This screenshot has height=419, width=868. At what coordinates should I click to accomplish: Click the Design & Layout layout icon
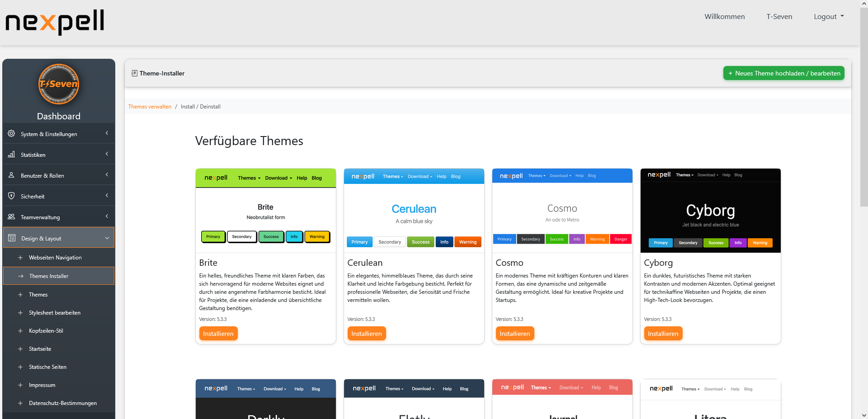coord(11,238)
